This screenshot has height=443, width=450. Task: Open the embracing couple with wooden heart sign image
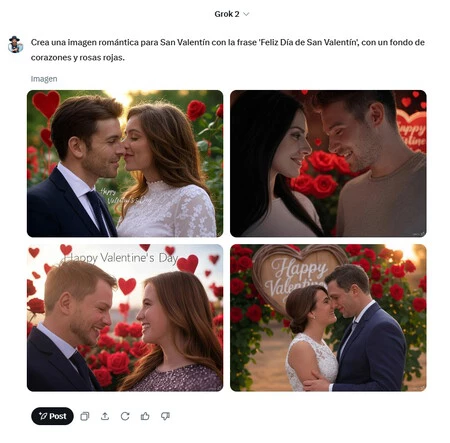click(328, 318)
